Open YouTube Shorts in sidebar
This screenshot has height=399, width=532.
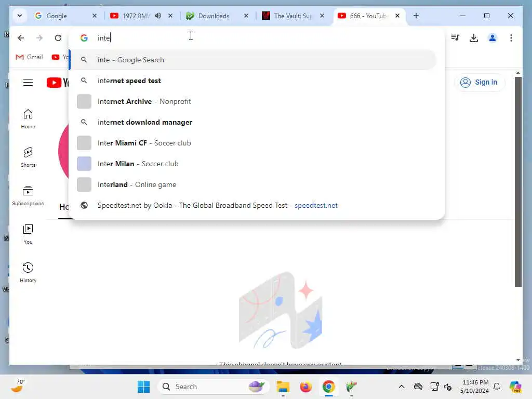(x=28, y=157)
